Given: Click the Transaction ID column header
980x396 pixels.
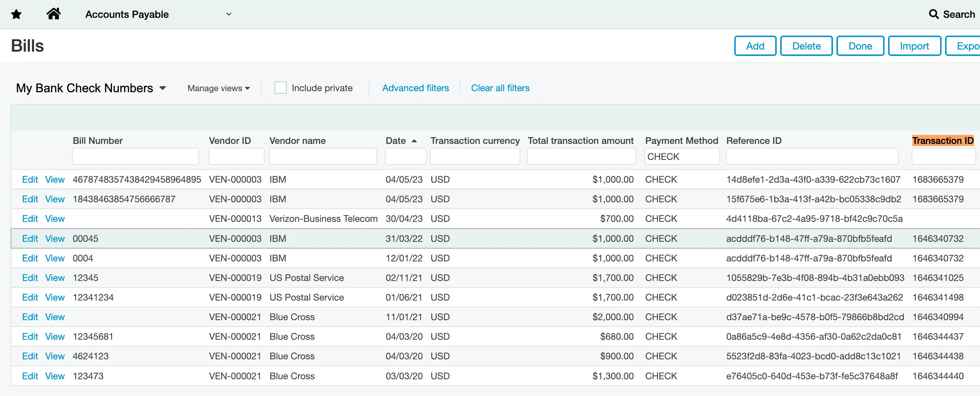Looking at the screenshot, I should [942, 141].
